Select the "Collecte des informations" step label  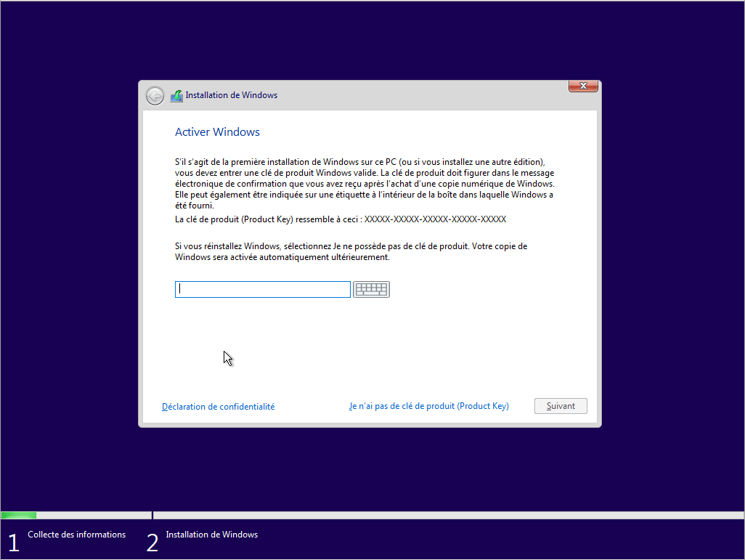pos(76,535)
